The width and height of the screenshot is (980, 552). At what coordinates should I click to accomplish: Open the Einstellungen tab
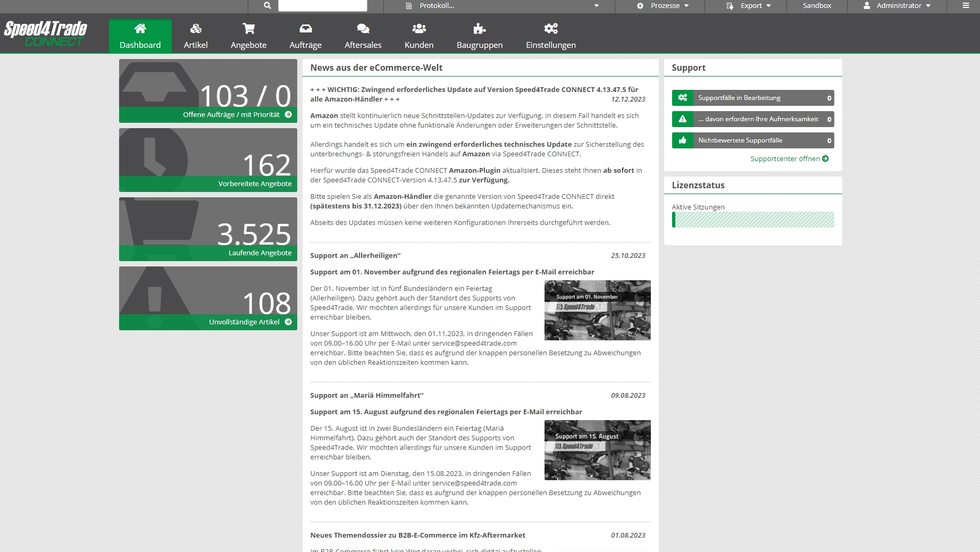pos(551,36)
